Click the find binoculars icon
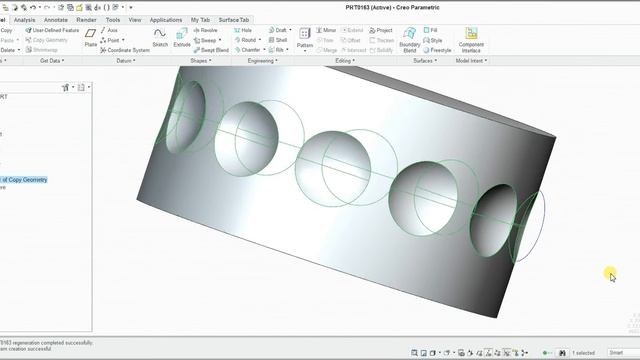 562,353
